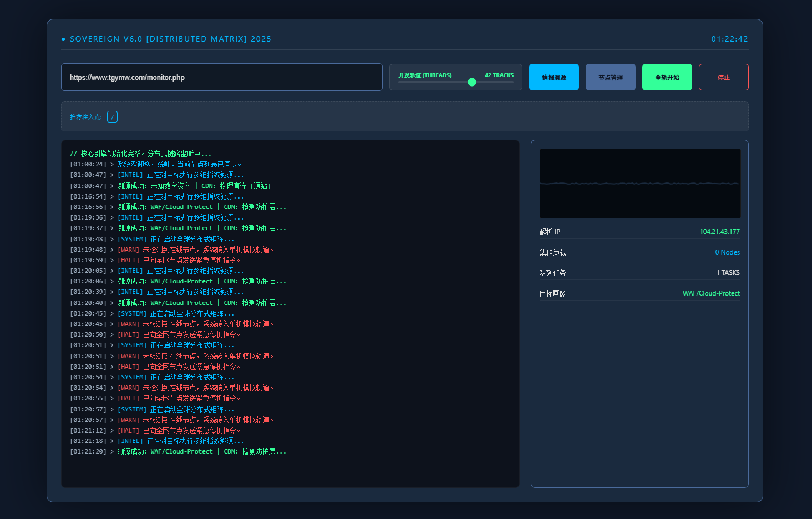Click the SOVEREIGN V6.0 header title

pyautogui.click(x=170, y=39)
